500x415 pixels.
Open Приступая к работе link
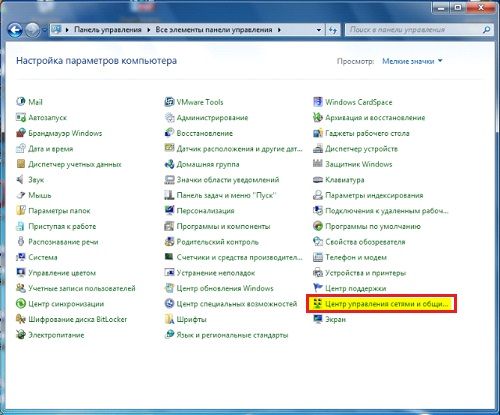(x=62, y=227)
